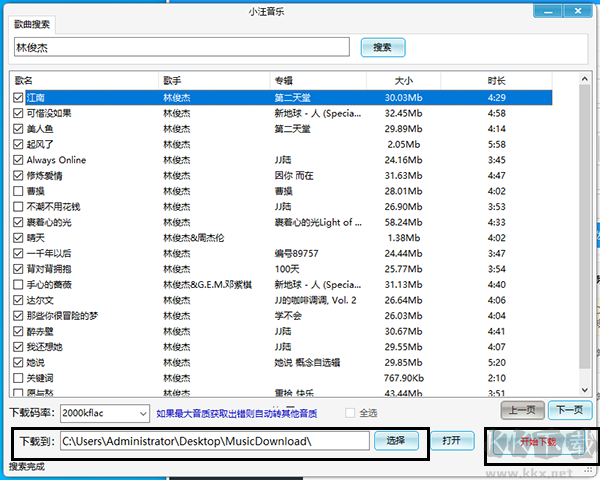The width and height of the screenshot is (600, 480).
Task: Open the download folder with 打开
Action: (x=451, y=440)
